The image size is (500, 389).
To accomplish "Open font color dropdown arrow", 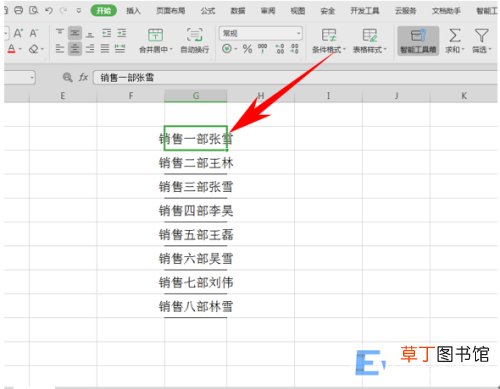I will [x=20, y=49].
